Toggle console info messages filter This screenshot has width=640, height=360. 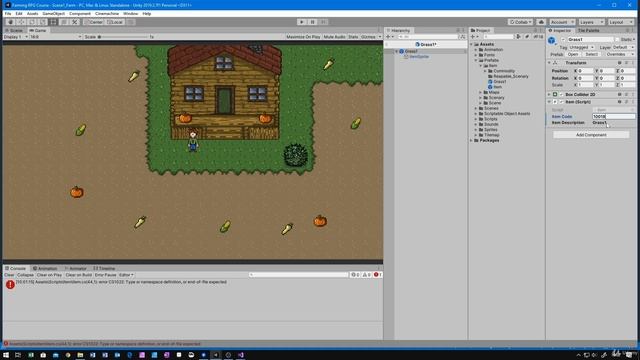355,275
